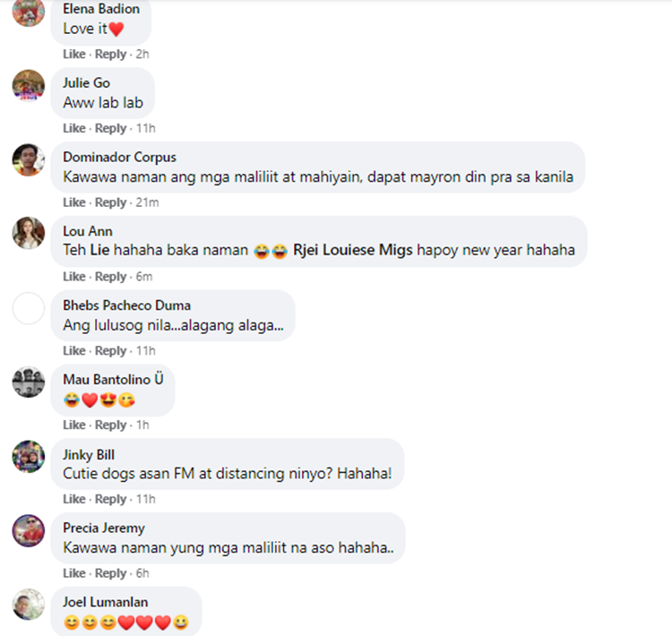The width and height of the screenshot is (672, 636).
Task: Open Jinky Bill's profile avatar
Action: pyautogui.click(x=29, y=456)
